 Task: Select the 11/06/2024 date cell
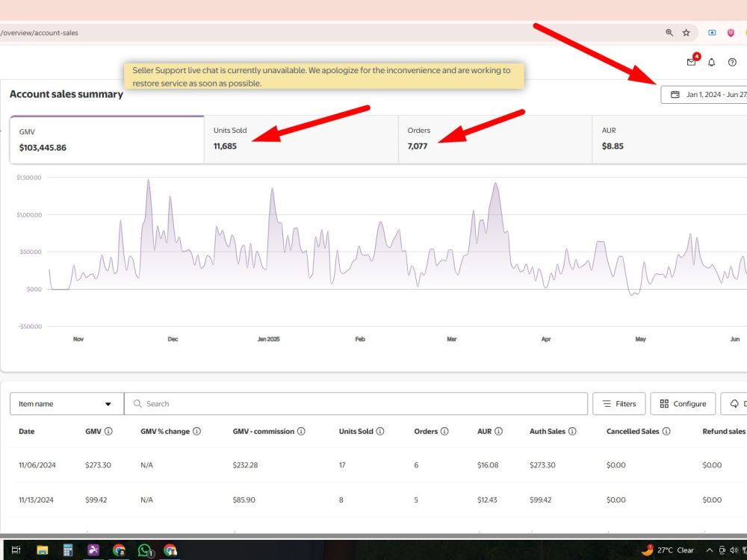click(x=37, y=464)
